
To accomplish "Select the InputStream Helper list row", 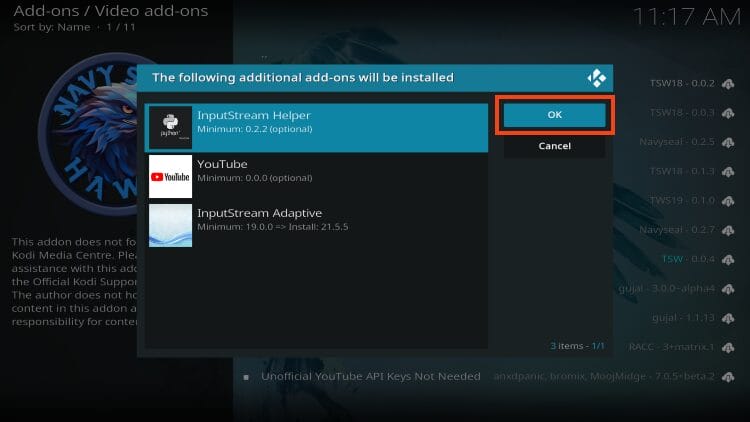I will [316, 128].
